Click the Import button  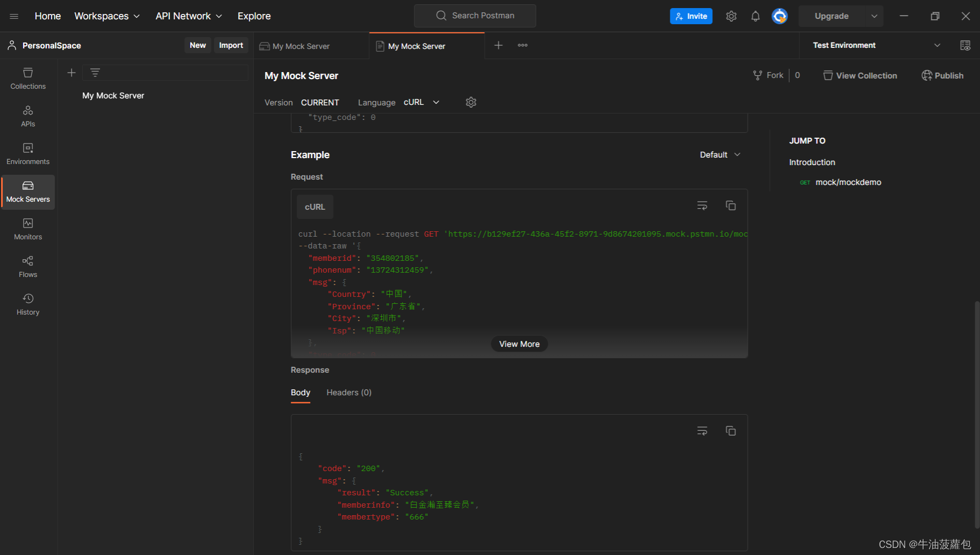231,45
